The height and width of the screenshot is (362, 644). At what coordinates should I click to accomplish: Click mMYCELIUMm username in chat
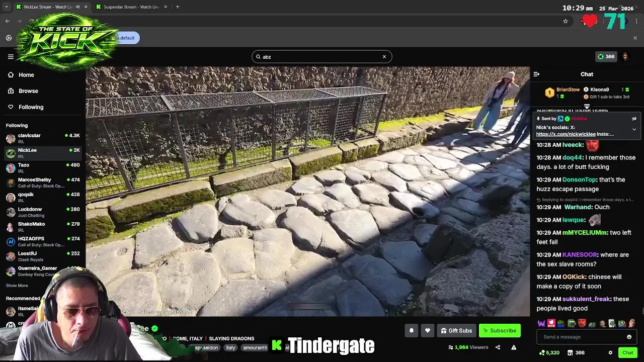tap(585, 233)
